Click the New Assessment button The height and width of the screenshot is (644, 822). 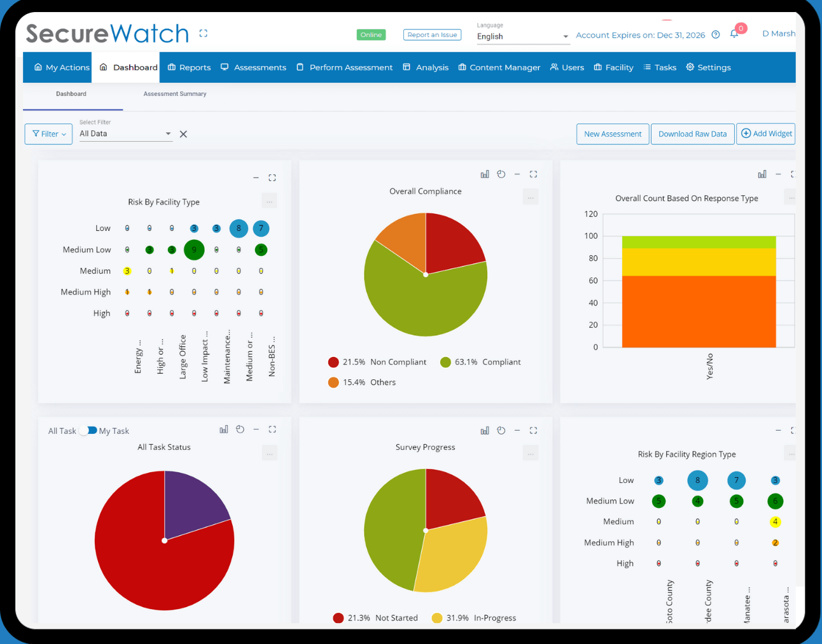pyautogui.click(x=612, y=134)
